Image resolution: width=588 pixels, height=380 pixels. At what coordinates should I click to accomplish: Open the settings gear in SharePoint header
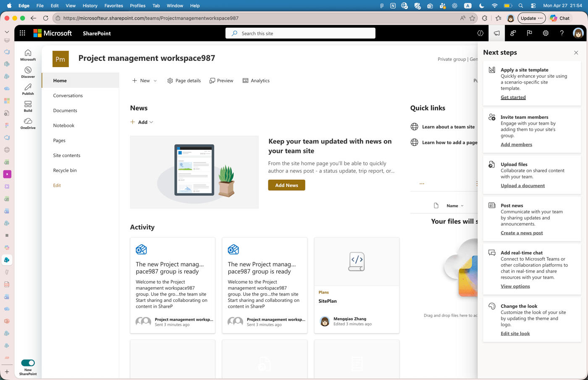coord(546,33)
